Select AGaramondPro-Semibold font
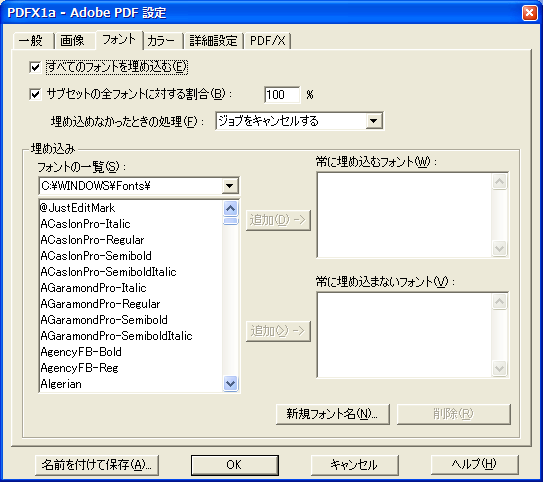Screen dimensions: 543x482 tap(131, 320)
